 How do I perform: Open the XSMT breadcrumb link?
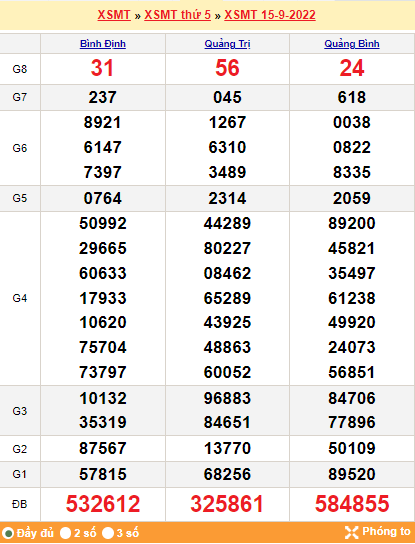[114, 15]
